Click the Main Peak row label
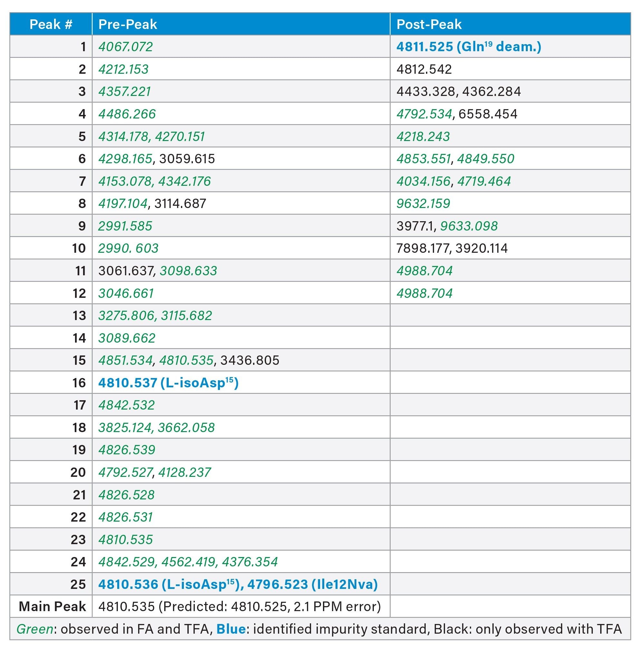Viewport: 644px width, 652px height. [x=52, y=607]
